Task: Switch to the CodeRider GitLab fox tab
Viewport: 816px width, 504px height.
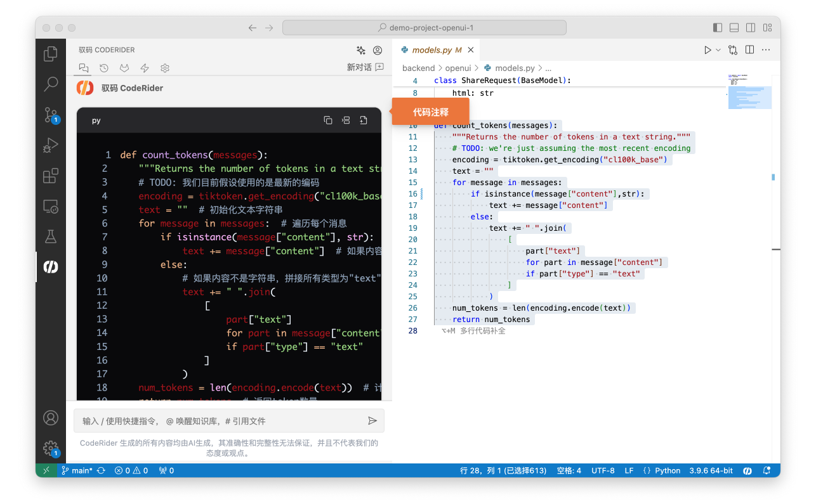Action: click(124, 68)
